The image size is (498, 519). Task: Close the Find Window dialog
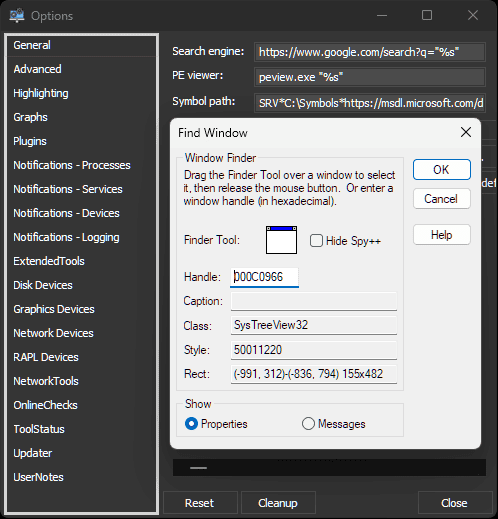coord(466,132)
